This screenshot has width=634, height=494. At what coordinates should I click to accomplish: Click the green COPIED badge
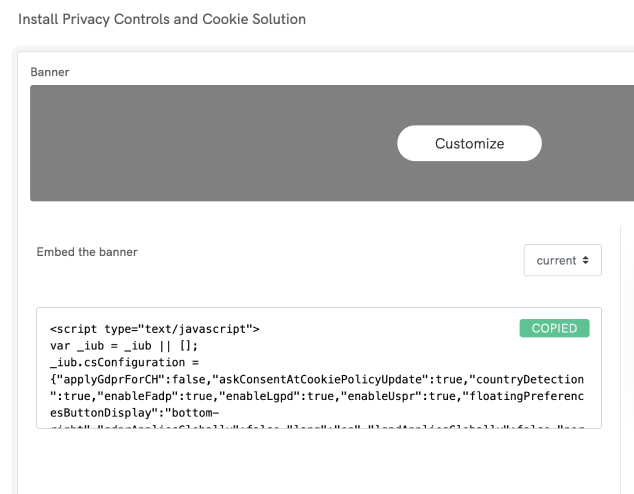(554, 328)
